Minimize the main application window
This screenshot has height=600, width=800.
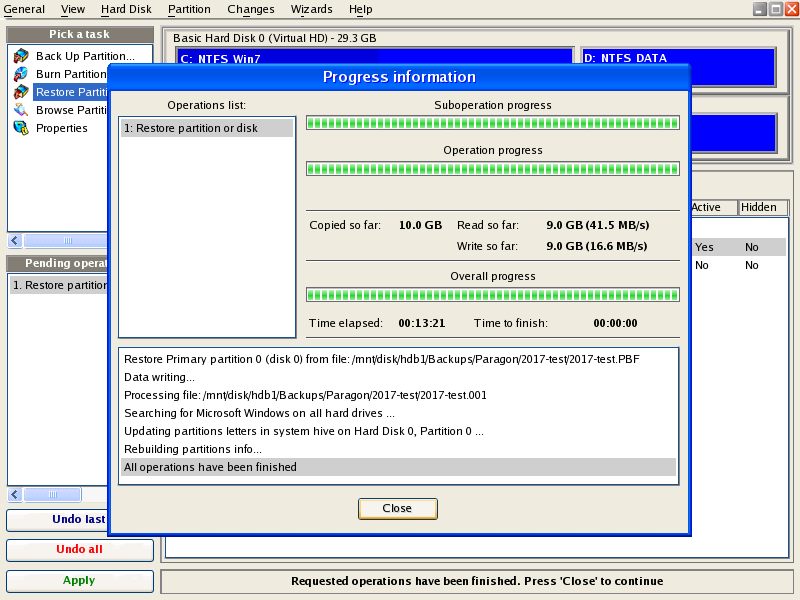pyautogui.click(x=760, y=9)
